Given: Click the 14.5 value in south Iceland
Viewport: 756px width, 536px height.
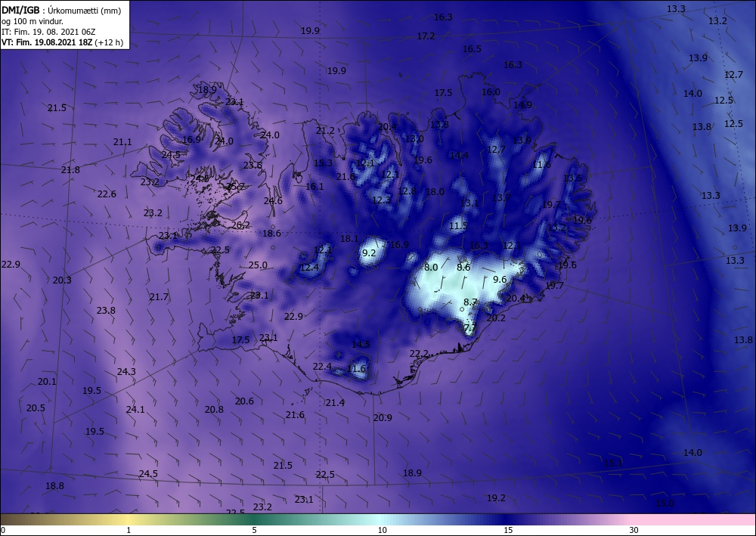Looking at the screenshot, I should pyautogui.click(x=361, y=344).
